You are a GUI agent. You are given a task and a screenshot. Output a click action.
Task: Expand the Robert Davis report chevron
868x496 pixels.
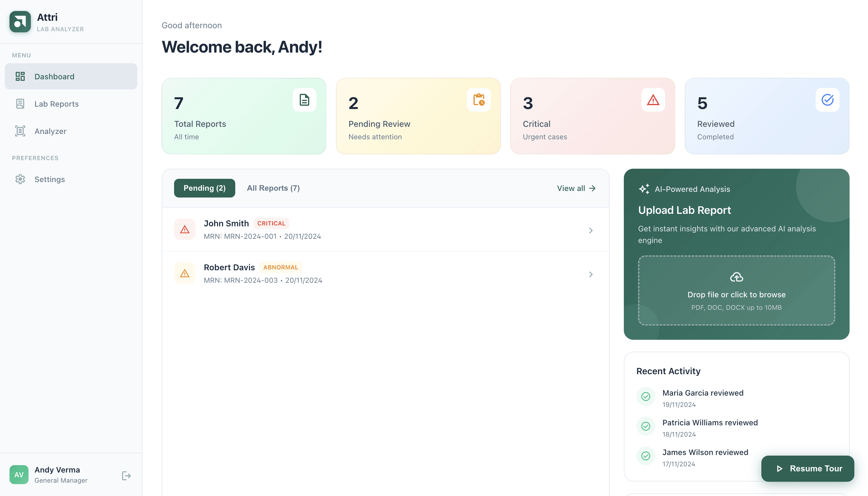(591, 274)
